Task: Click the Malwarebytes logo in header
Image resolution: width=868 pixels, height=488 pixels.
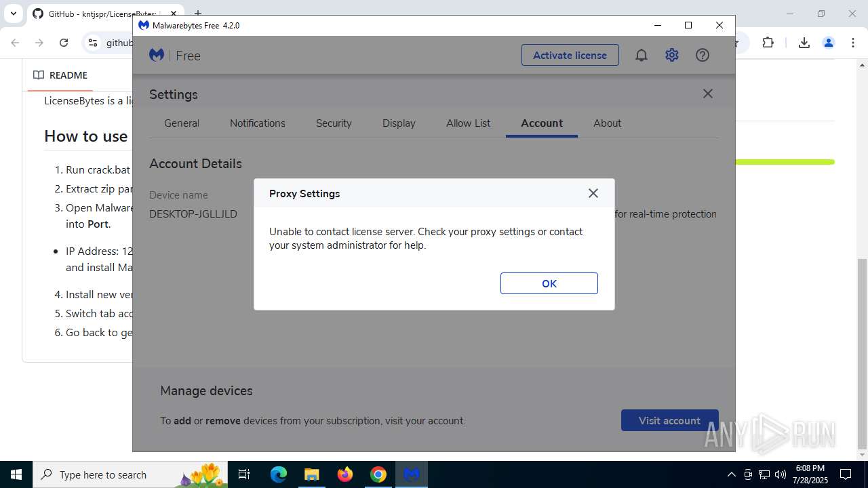Action: pyautogui.click(x=157, y=55)
